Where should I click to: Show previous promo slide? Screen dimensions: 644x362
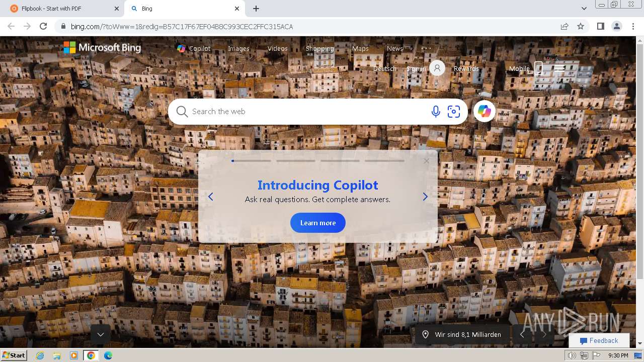[x=211, y=197]
